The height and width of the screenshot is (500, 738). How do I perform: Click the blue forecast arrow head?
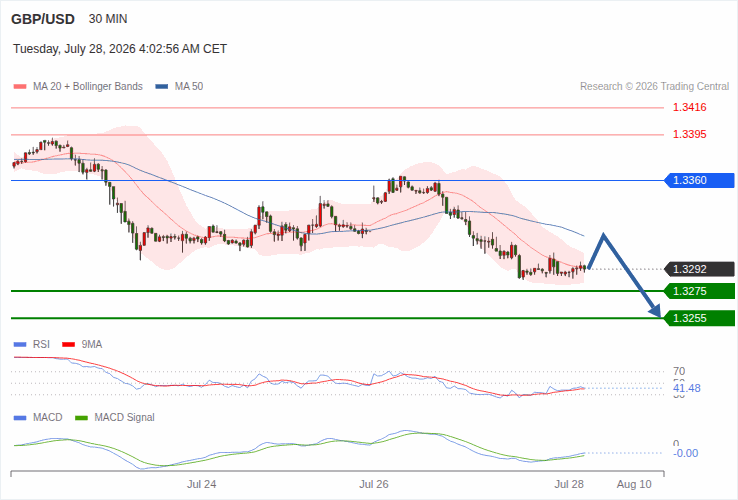click(655, 311)
